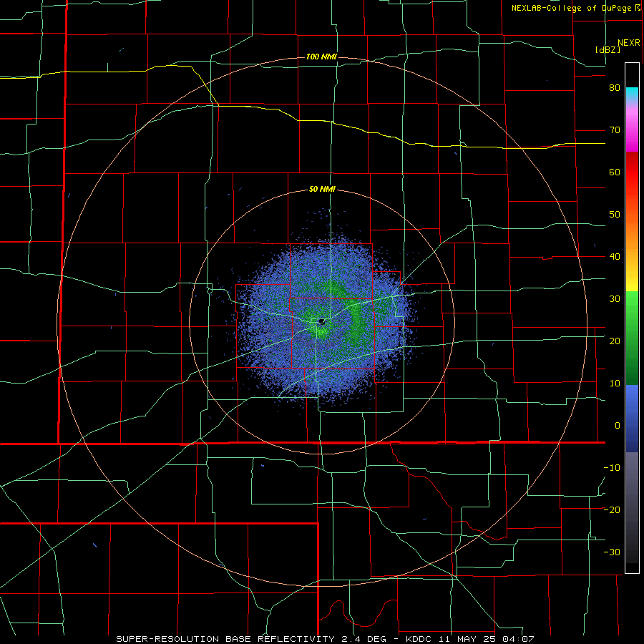Click the -10 dBZ scale value
This screenshot has height=644, width=644.
tap(612, 467)
